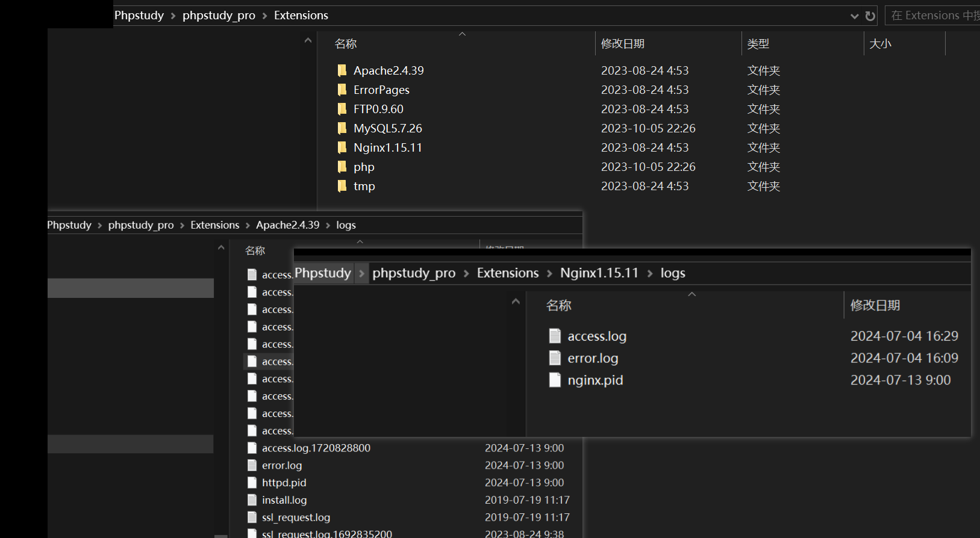Expand chevron after Phpstudy in Extensions window breadcrumb
The width and height of the screenshot is (980, 538).
(173, 16)
